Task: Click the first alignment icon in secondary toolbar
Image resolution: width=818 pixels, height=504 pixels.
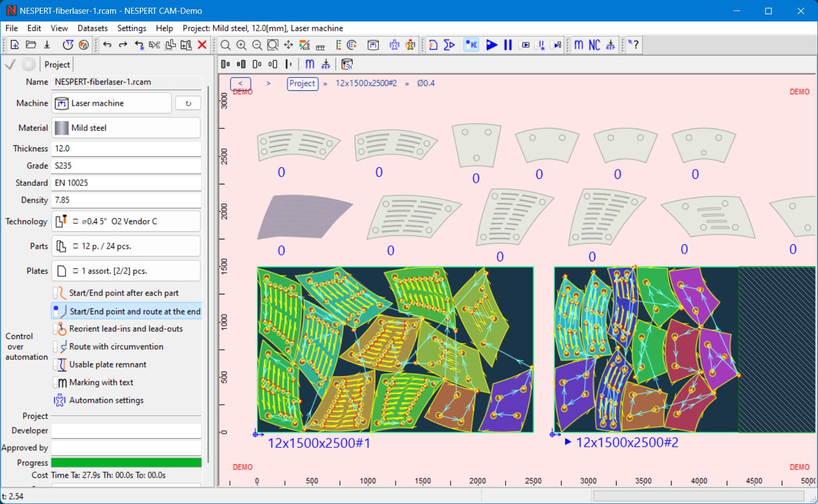Action: [225, 64]
